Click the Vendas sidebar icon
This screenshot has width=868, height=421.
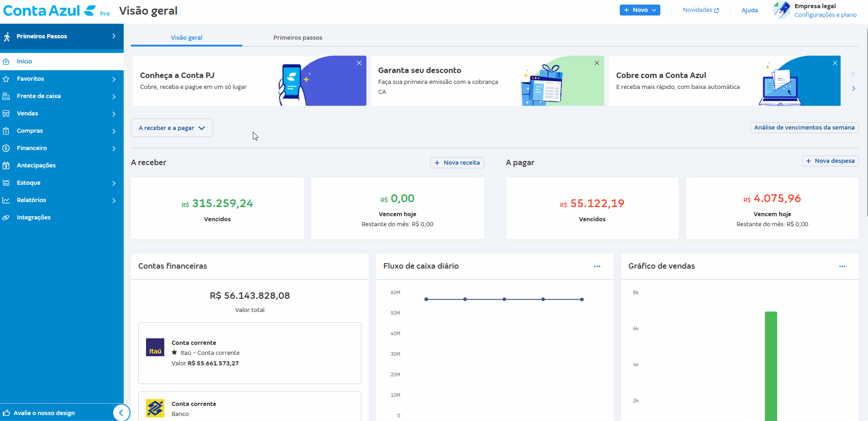pos(6,113)
